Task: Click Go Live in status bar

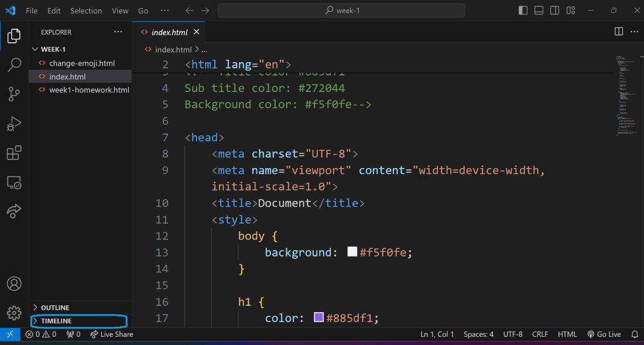Action: point(604,334)
